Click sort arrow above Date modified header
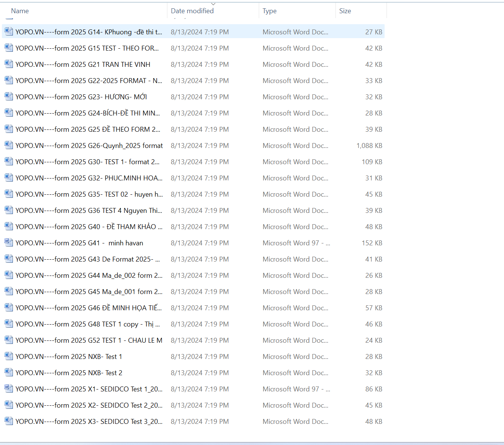The height and width of the screenshot is (445, 504). [x=213, y=4]
